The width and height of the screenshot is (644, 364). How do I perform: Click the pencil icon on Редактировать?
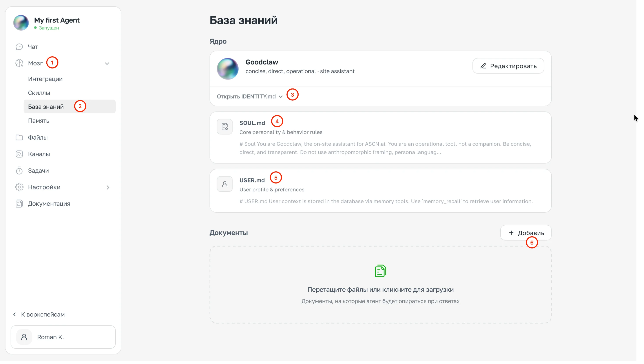[x=483, y=66]
